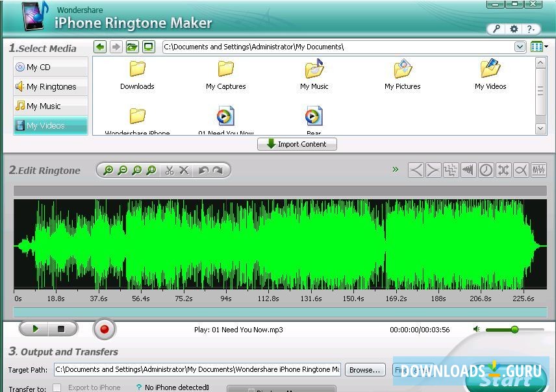Click the Cut scissors icon
The width and height of the screenshot is (556, 392).
coord(170,170)
